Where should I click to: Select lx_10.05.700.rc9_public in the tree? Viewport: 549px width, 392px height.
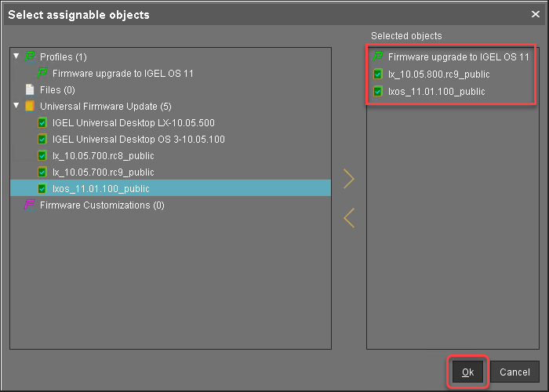102,172
